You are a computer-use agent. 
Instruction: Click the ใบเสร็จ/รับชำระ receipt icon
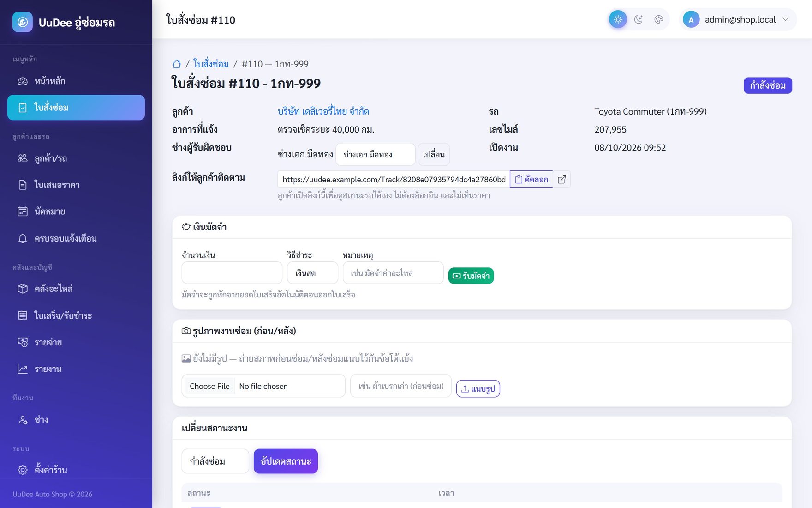click(23, 315)
